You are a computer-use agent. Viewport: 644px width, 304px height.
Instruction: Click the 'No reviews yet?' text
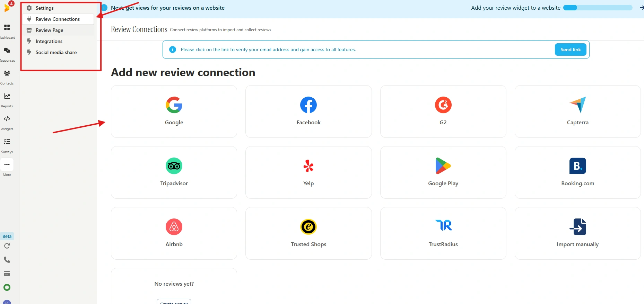click(174, 284)
